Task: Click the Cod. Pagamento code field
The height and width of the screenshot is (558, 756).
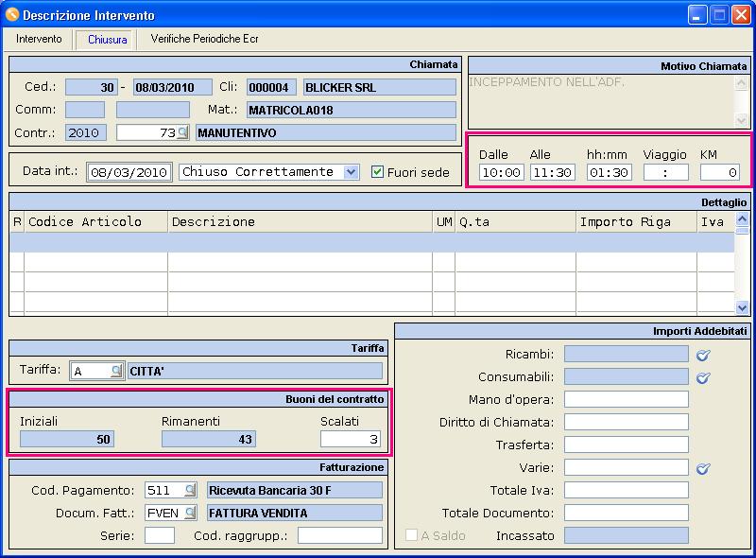Action: point(164,490)
